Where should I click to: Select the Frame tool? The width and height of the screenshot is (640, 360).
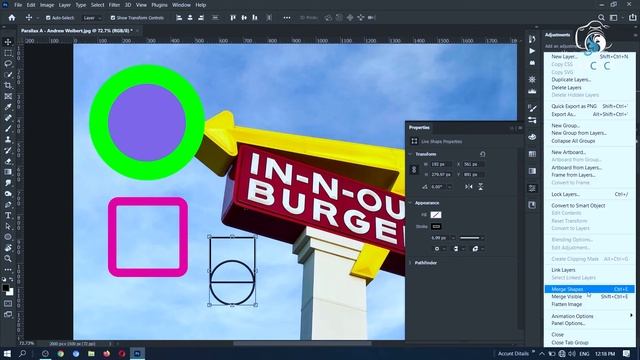tap(8, 96)
